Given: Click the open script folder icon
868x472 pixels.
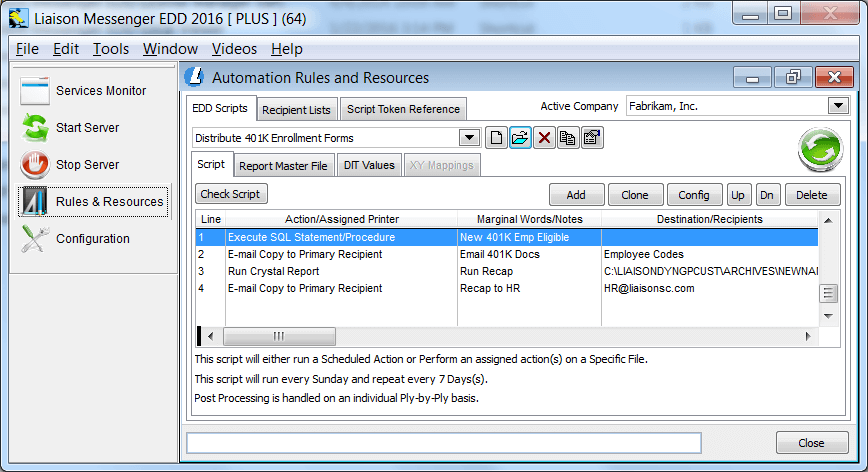Looking at the screenshot, I should [520, 138].
